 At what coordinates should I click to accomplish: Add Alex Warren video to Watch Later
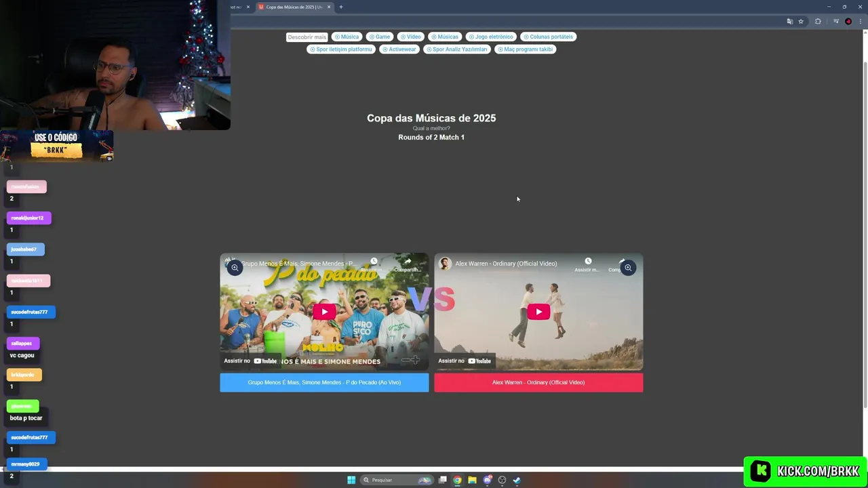[588, 264]
